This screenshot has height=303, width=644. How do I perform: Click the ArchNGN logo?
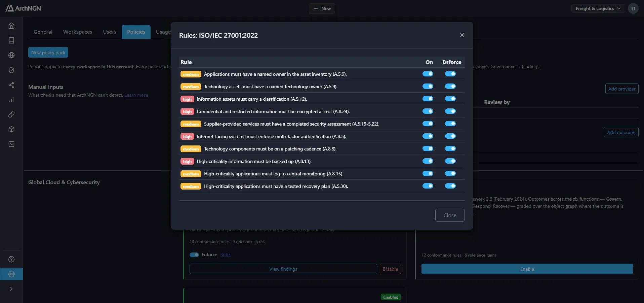pos(23,8)
